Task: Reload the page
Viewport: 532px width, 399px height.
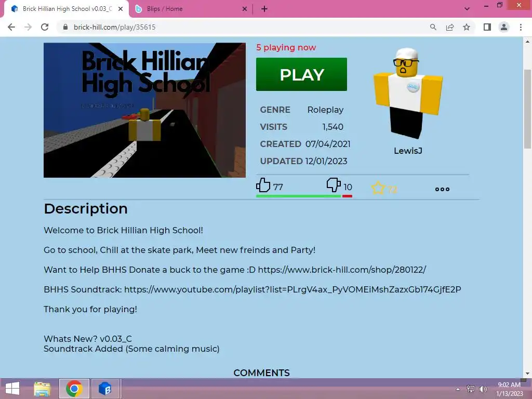Action: [45, 27]
